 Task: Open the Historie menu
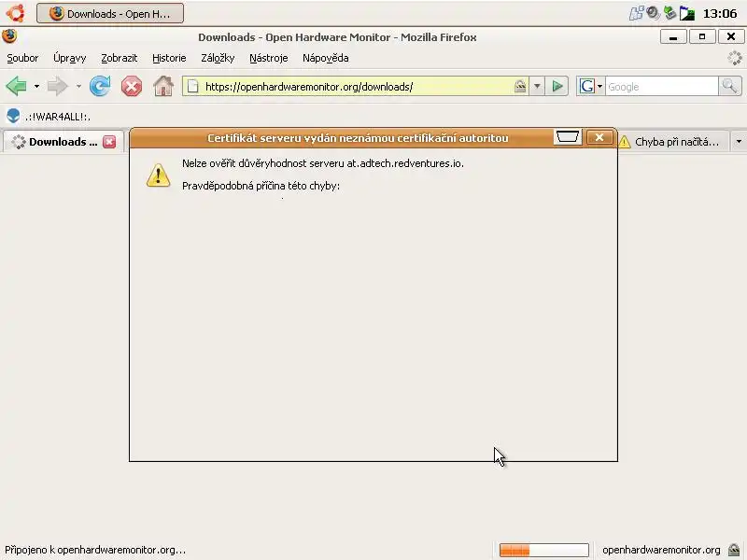pos(169,58)
